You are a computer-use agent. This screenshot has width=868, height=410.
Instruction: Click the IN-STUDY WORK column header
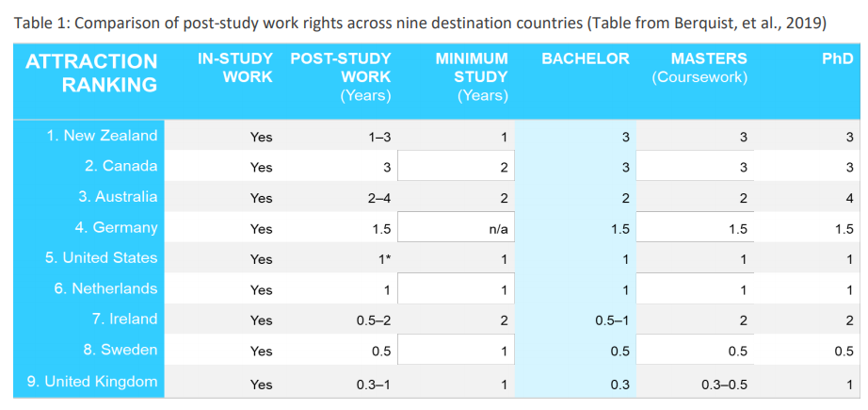[234, 67]
